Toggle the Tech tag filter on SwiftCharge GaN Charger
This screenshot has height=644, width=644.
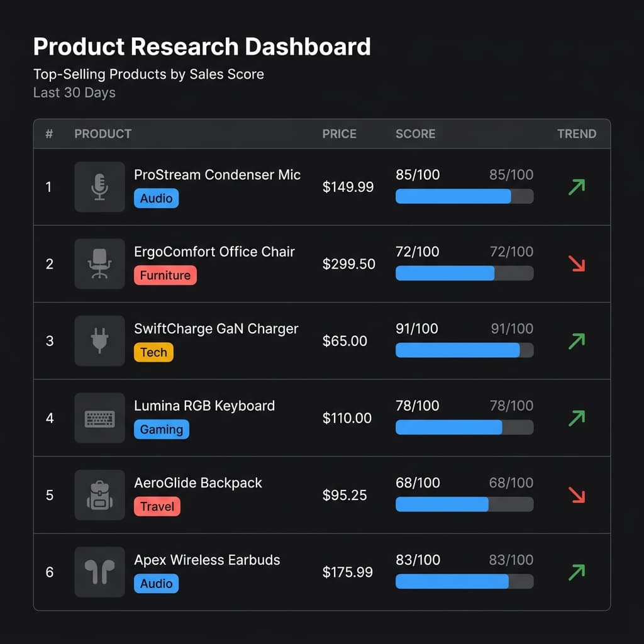(153, 352)
